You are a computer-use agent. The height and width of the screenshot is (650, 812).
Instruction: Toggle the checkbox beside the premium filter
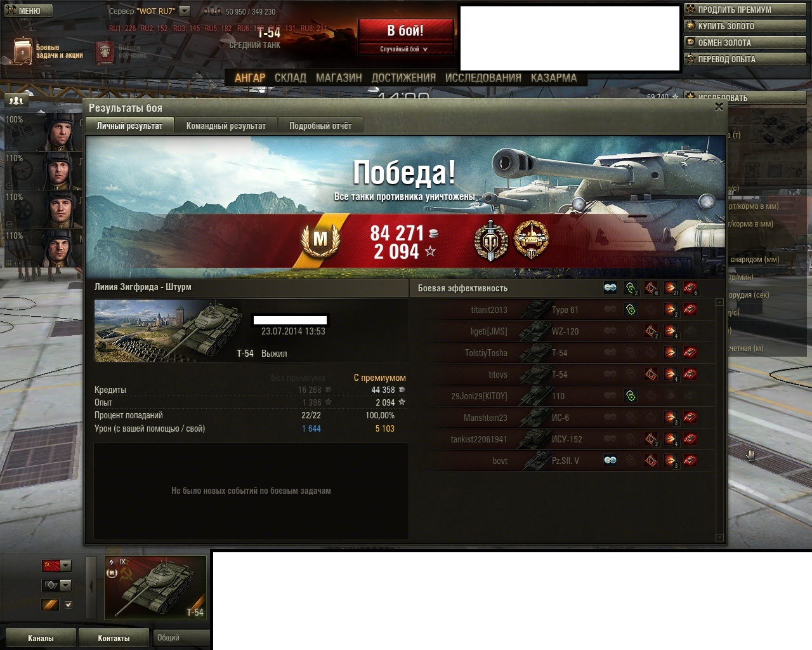coord(69,605)
